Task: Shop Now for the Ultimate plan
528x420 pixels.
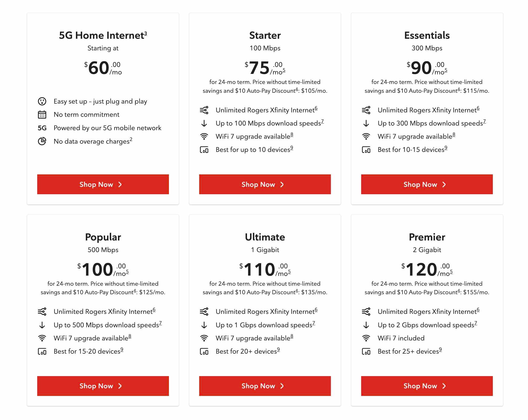Action: point(265,386)
